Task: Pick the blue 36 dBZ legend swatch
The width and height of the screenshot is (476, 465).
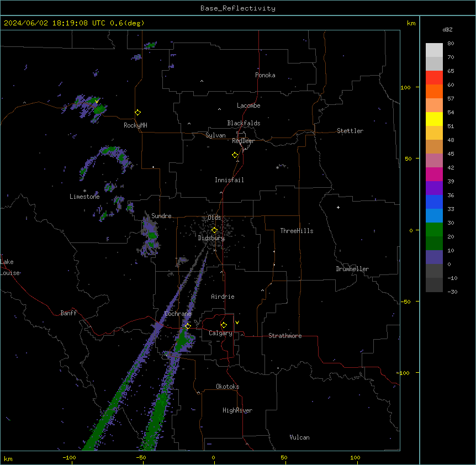Action: 434,202
